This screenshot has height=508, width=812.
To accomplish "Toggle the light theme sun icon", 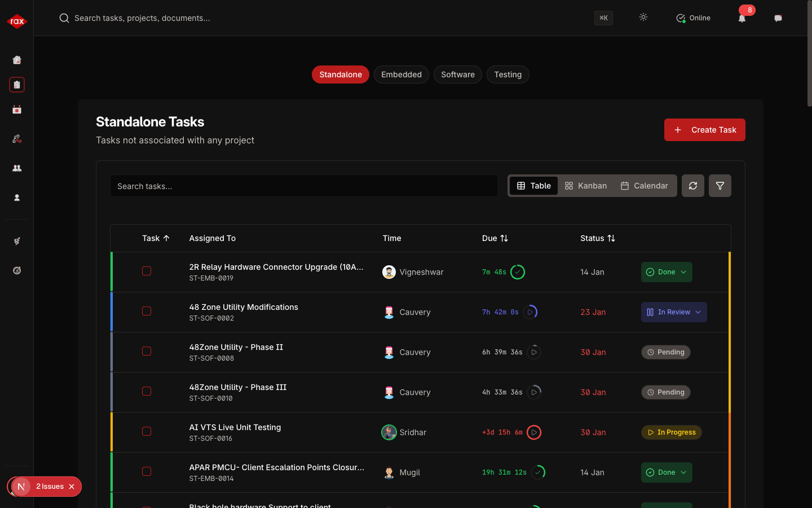I will coord(643,17).
